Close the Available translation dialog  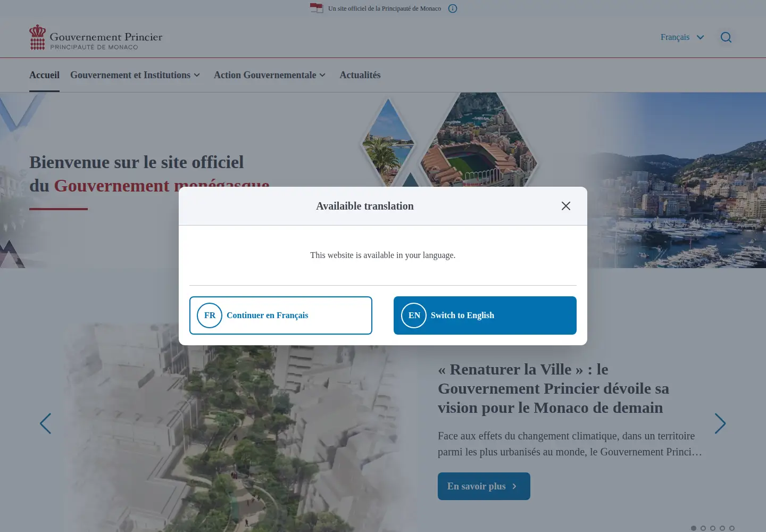click(x=566, y=206)
